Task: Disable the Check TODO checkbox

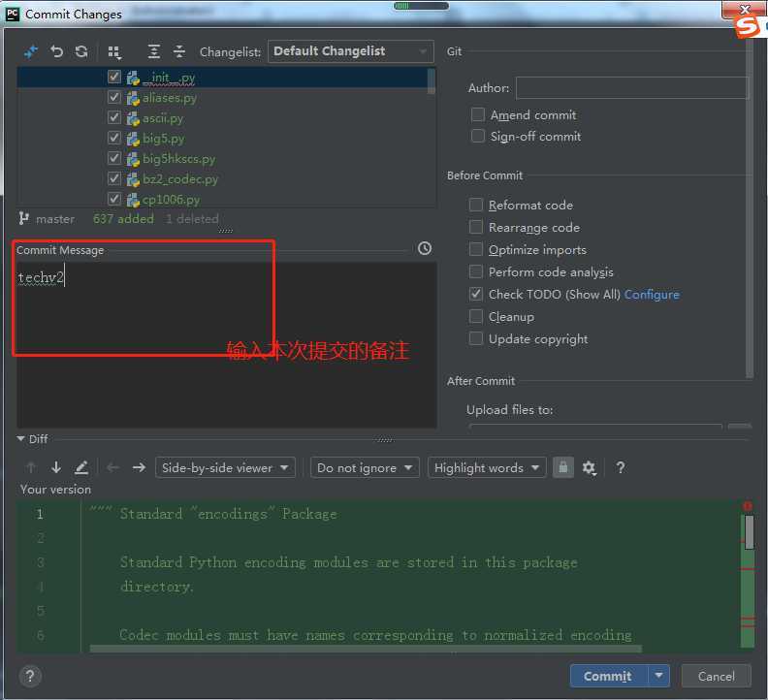Action: 475,294
